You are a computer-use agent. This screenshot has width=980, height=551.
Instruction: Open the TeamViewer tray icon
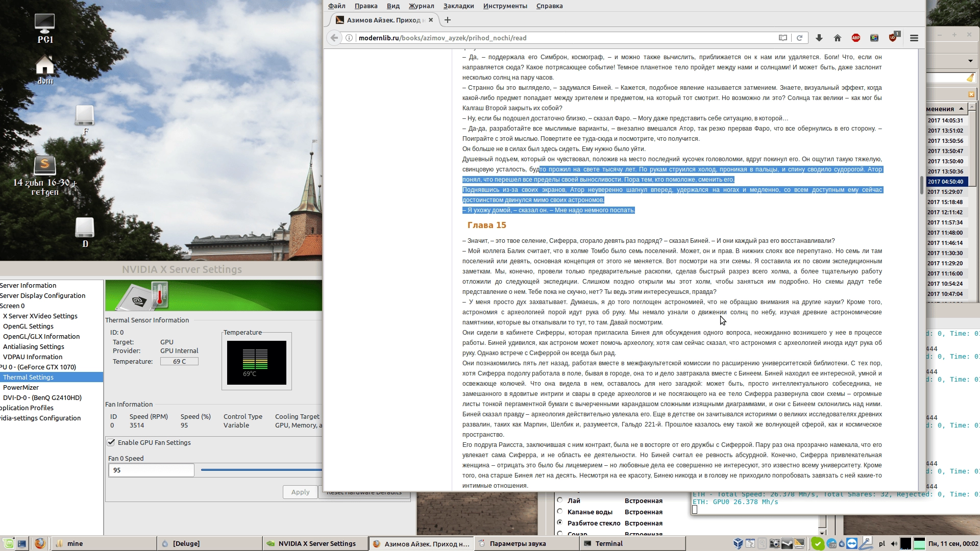852,543
